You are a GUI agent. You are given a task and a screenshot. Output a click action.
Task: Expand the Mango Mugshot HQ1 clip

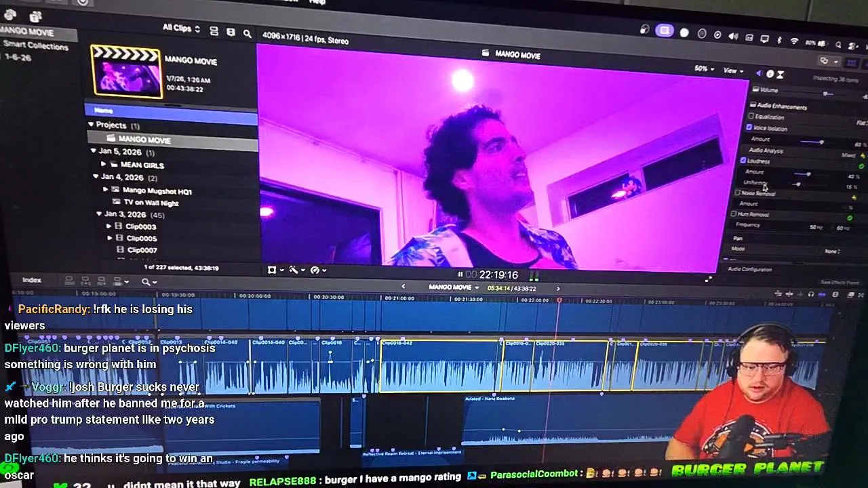[106, 190]
